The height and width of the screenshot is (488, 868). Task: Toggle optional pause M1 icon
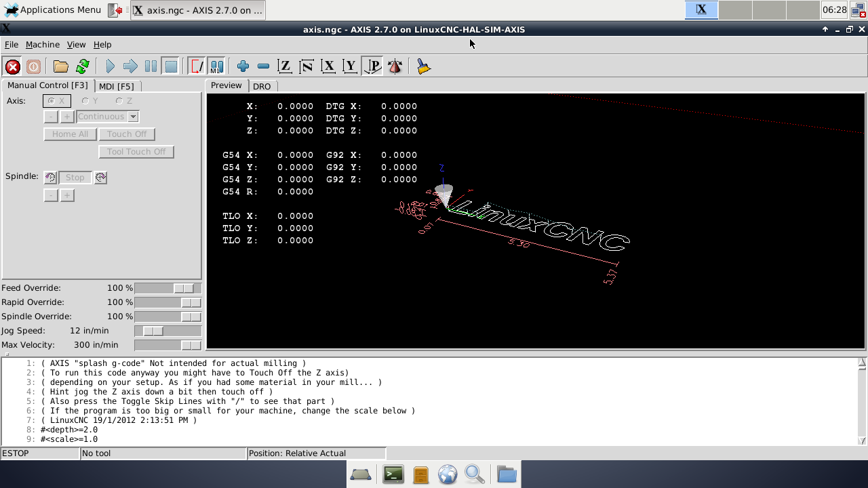point(216,66)
